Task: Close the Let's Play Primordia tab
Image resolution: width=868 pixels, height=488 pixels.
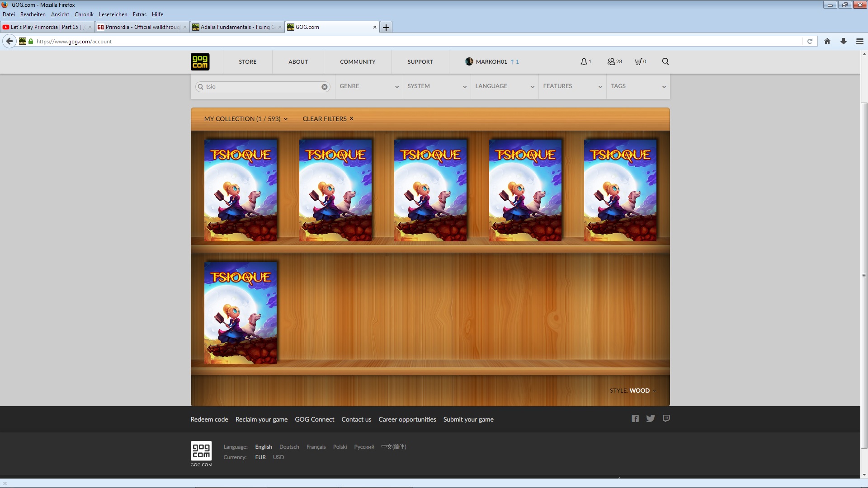Action: click(90, 27)
